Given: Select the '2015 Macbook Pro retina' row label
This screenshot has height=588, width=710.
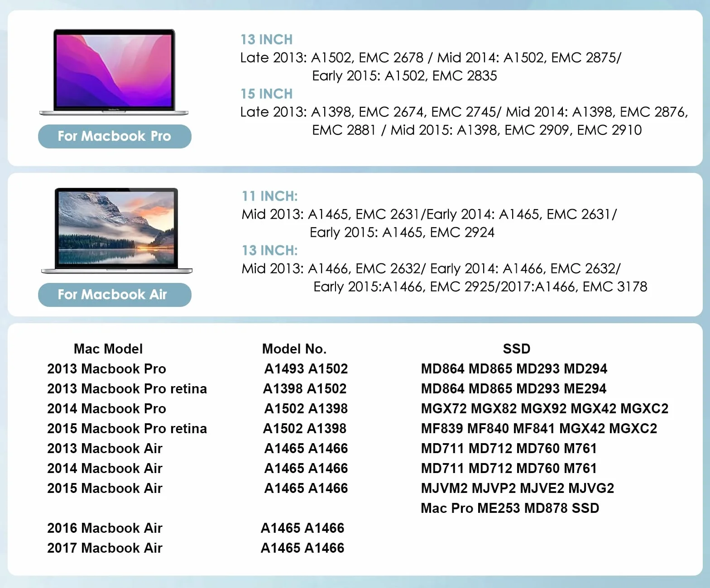Looking at the screenshot, I should pos(127,428).
